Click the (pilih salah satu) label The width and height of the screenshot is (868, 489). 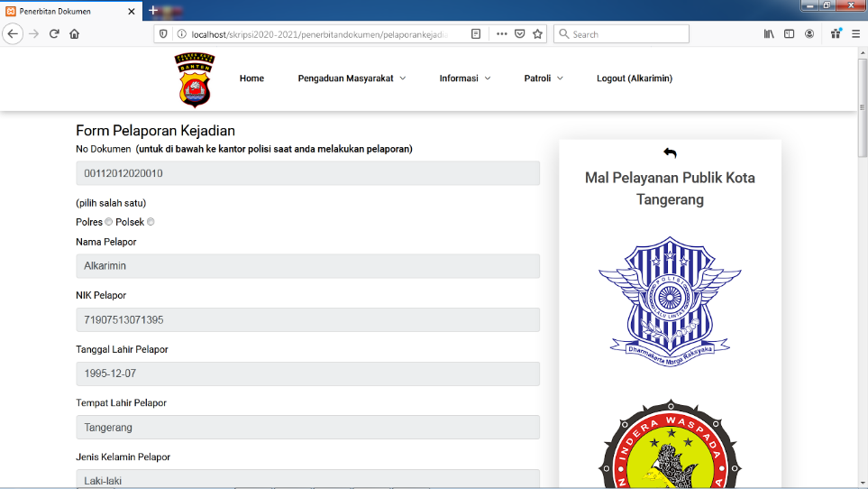[x=111, y=203]
